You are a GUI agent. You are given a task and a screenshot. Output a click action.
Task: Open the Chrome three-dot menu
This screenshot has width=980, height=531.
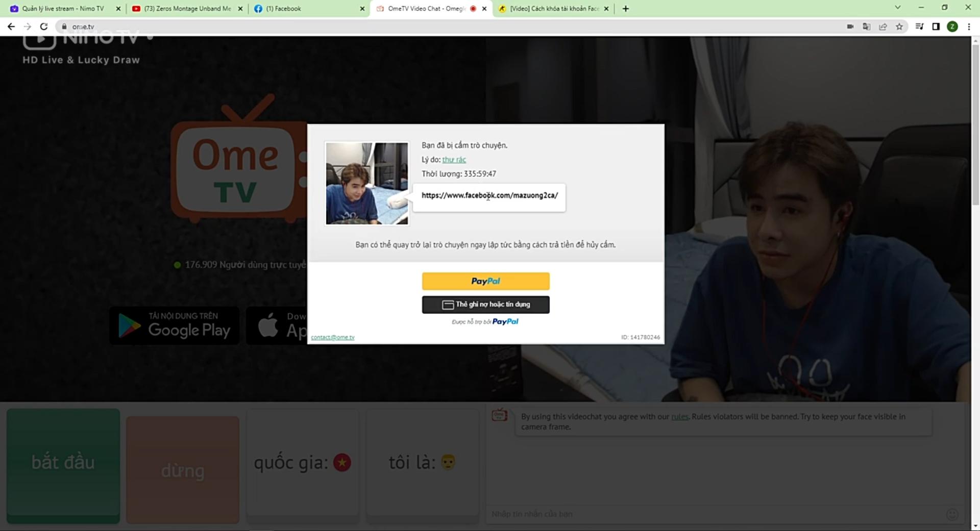coord(969,27)
